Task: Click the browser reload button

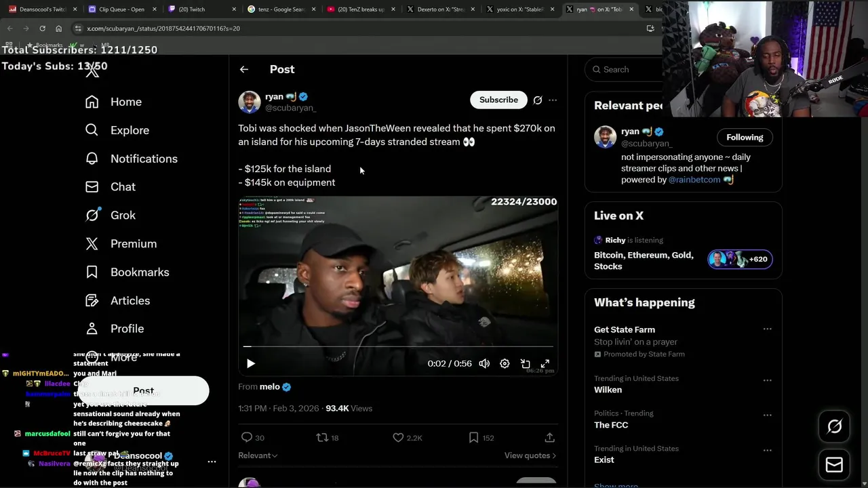Action: click(42, 28)
